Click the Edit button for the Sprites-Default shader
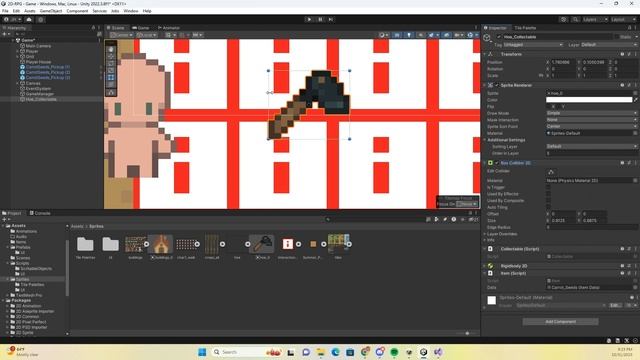 tap(616, 305)
